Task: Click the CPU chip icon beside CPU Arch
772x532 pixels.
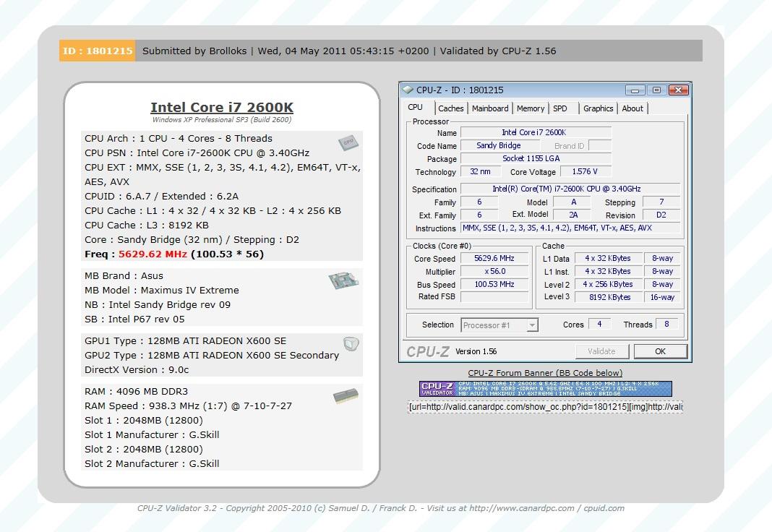Action: (x=348, y=142)
